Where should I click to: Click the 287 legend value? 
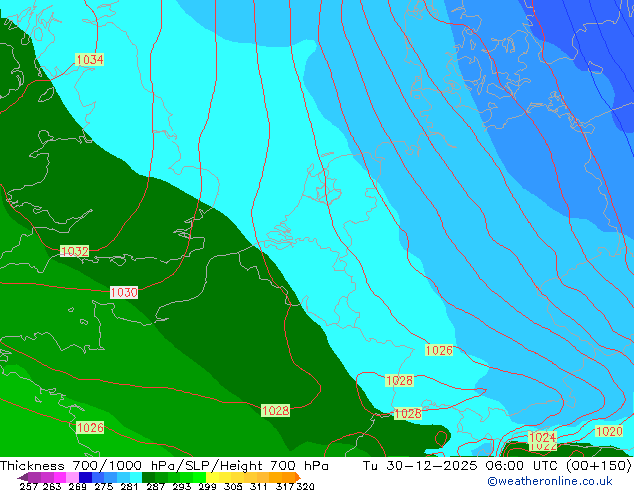156,486
